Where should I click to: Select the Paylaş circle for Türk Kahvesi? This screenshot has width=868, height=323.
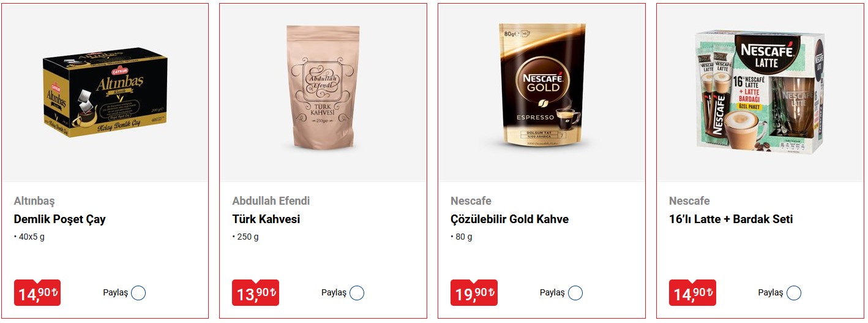(357, 293)
